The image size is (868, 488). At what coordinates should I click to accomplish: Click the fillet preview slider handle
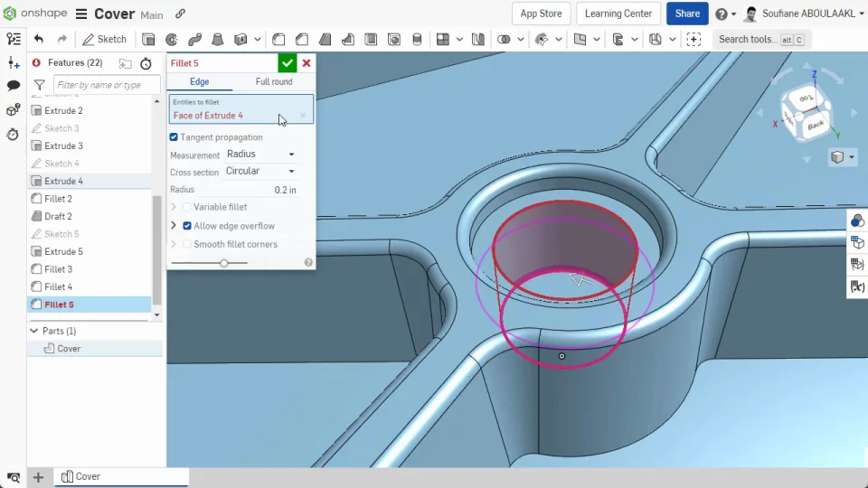223,263
